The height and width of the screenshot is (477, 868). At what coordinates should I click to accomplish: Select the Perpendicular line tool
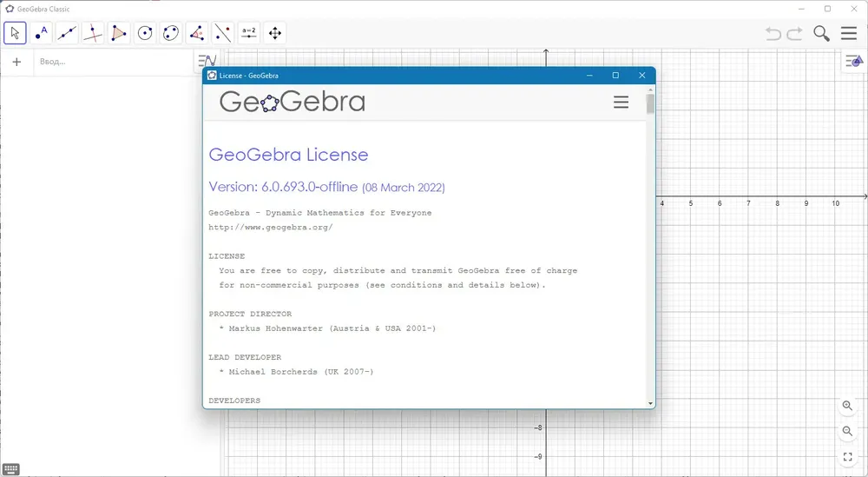[93, 33]
